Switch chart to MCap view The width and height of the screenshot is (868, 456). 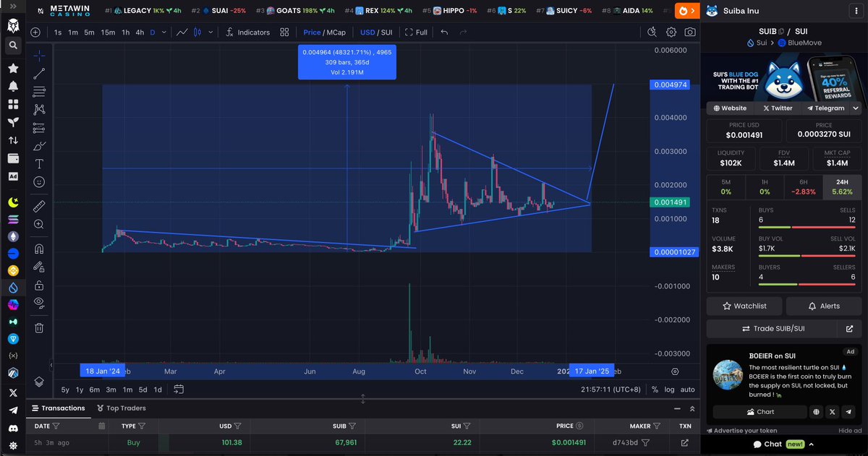[x=335, y=33]
